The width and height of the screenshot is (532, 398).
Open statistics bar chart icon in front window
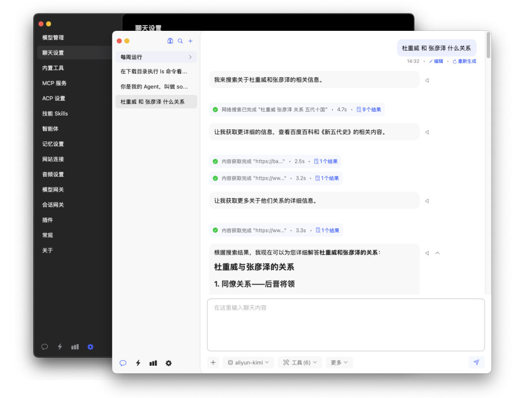coord(153,363)
